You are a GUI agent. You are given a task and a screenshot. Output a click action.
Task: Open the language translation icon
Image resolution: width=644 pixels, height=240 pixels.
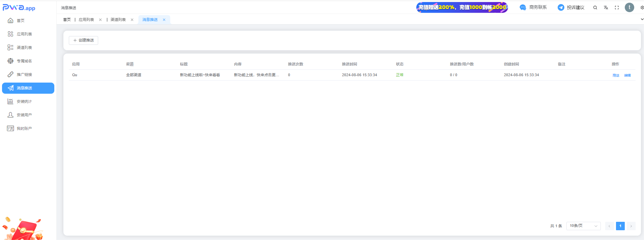606,7
